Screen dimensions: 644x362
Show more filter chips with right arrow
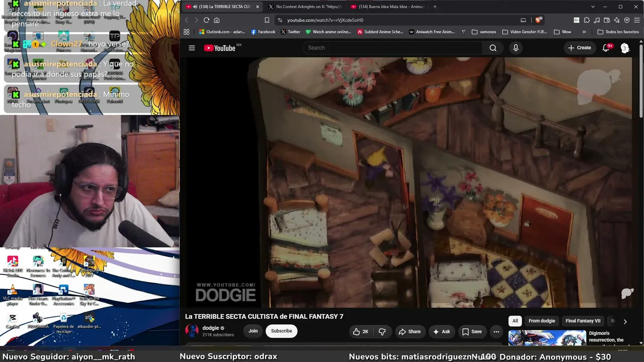tap(625, 321)
